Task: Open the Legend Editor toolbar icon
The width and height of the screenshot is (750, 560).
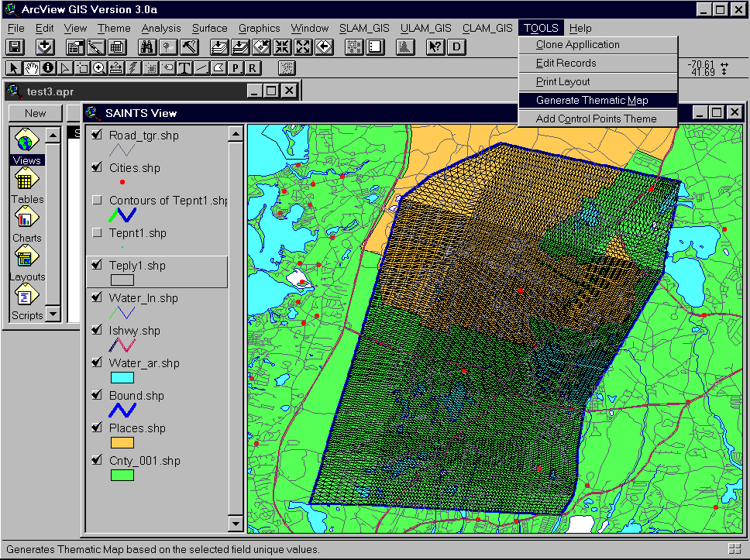Action: click(96, 47)
